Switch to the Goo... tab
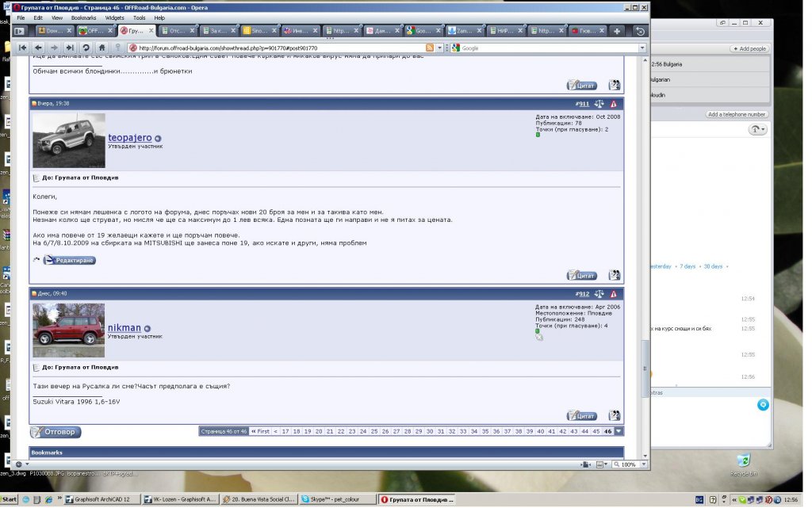 click(x=423, y=31)
